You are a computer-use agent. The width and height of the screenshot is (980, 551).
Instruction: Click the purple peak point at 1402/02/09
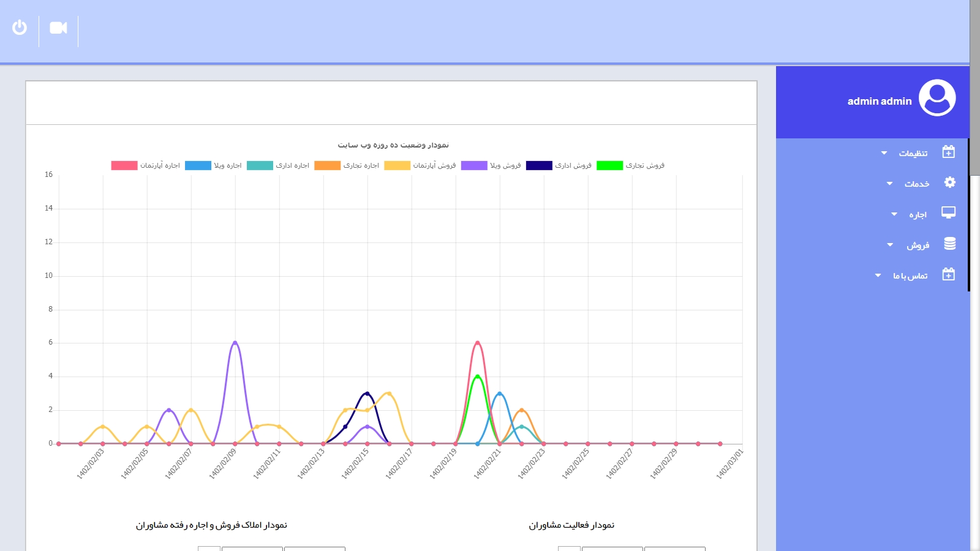pyautogui.click(x=235, y=343)
